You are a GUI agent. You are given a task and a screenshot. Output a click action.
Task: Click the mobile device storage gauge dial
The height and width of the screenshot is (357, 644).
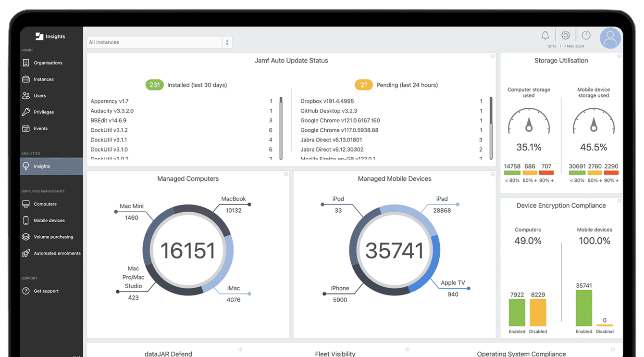[x=594, y=121]
